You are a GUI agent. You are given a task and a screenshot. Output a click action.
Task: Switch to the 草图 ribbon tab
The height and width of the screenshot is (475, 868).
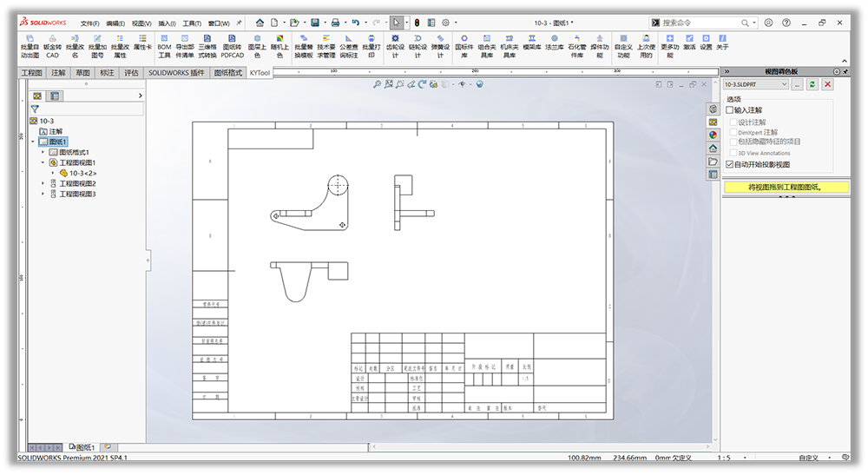[x=82, y=73]
